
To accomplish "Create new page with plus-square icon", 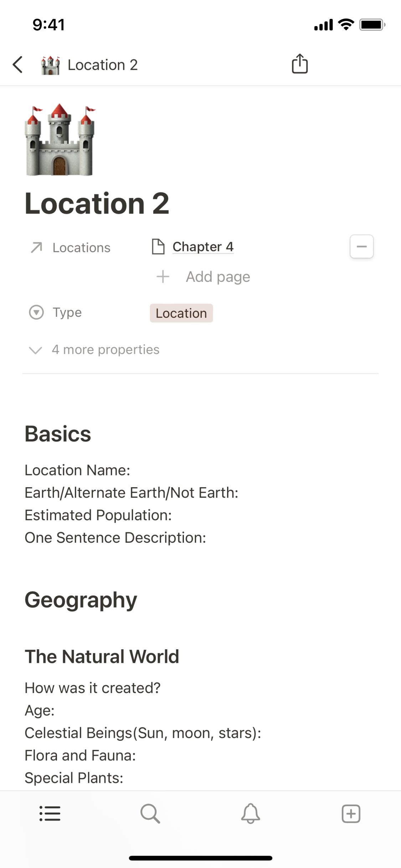I will point(351,814).
